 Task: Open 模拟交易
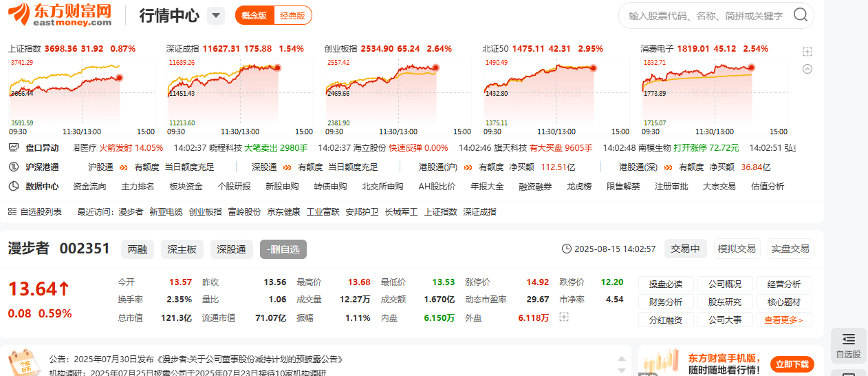coord(737,249)
